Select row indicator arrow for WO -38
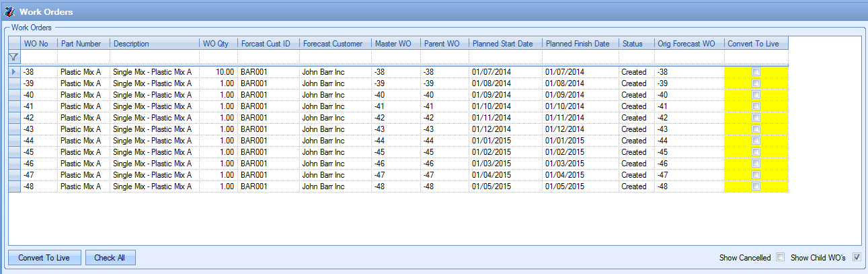Viewport: 868px width, 274px height. tap(14, 72)
